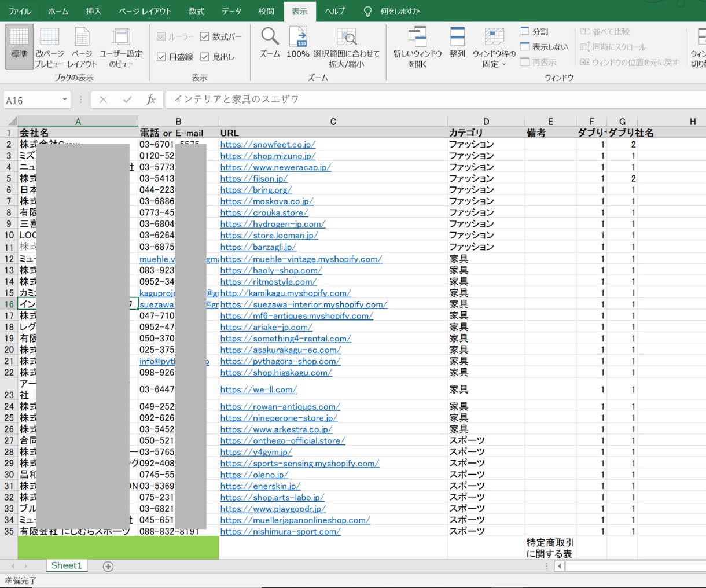This screenshot has width=706, height=588.
Task: Click the formula bar confirm checkmark
Action: 127,100
